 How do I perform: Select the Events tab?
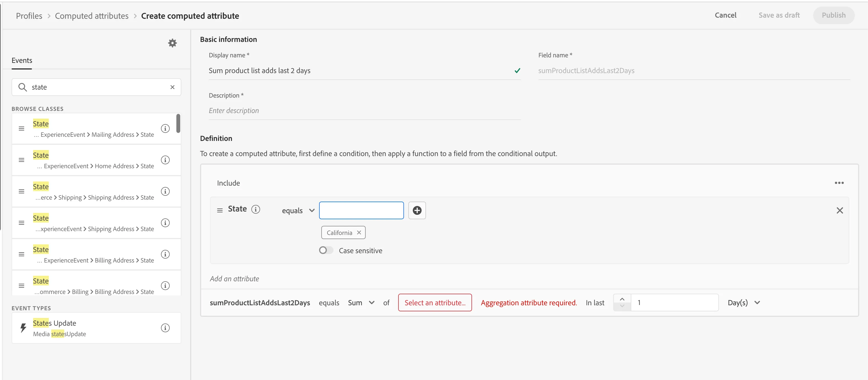click(x=22, y=61)
